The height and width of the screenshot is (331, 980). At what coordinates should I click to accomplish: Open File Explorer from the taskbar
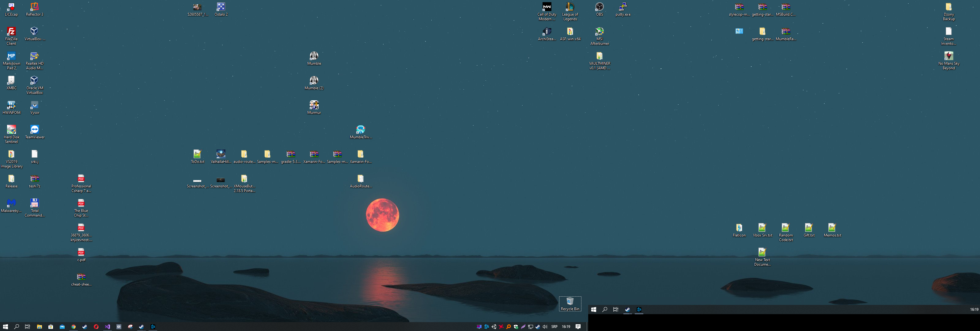point(39,326)
